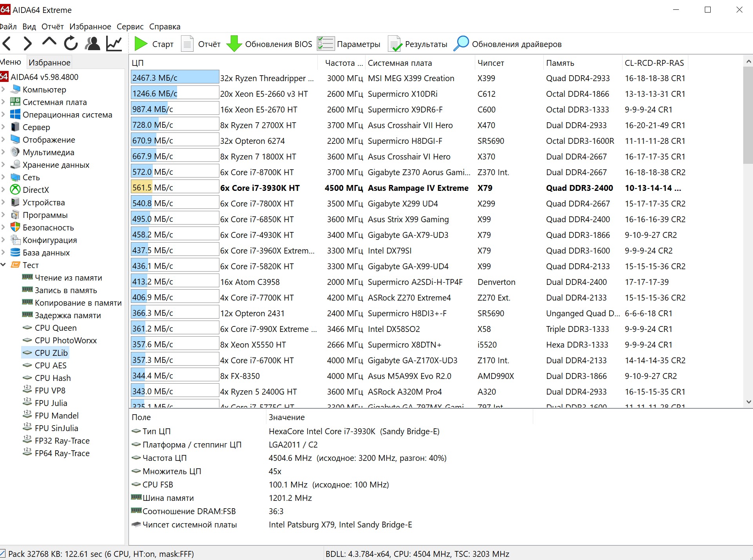Open the Сервис menu

pos(130,27)
